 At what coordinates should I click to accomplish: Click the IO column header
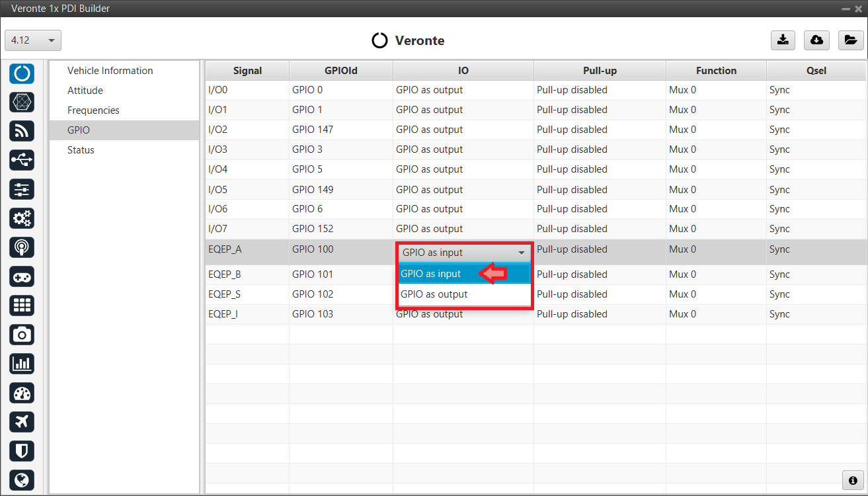463,71
